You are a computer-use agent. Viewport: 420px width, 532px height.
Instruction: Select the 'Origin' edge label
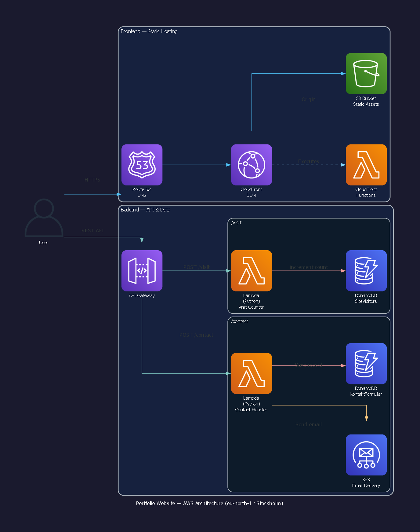[x=309, y=99]
